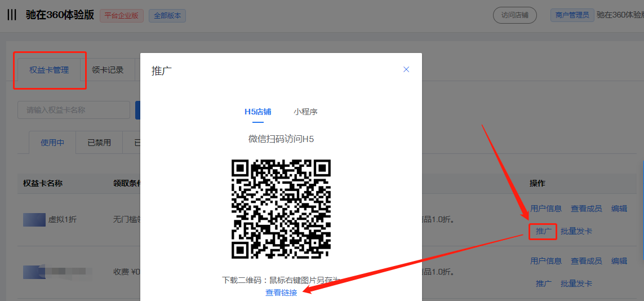Image resolution: width=644 pixels, height=301 pixels.
Task: Select the 小程序 tab in dialog
Action: (305, 112)
